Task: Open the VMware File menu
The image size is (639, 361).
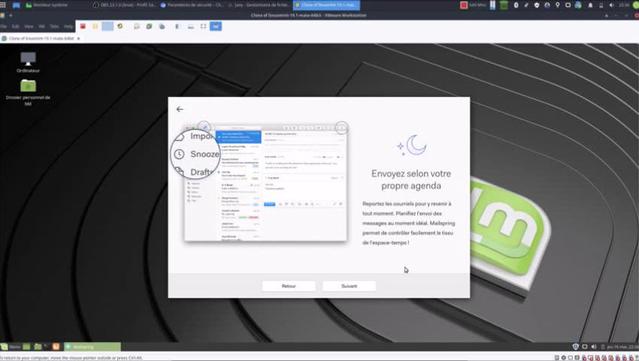Action: tap(4, 26)
